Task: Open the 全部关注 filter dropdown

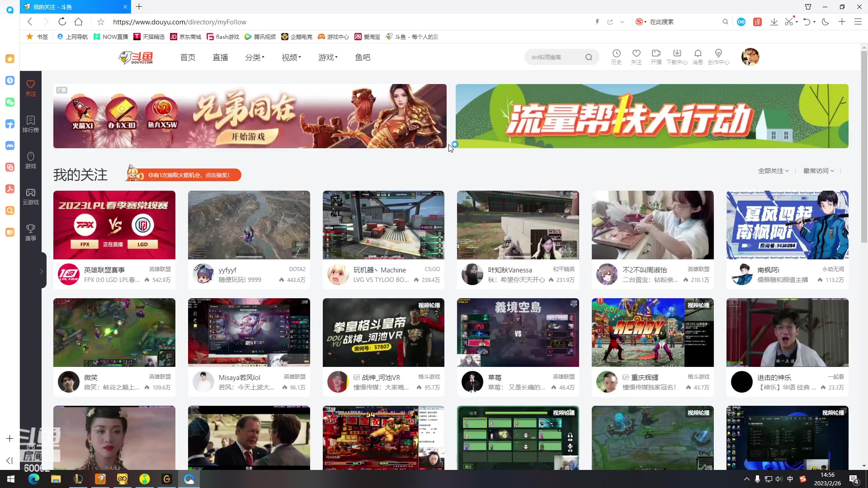Action: coord(773,171)
